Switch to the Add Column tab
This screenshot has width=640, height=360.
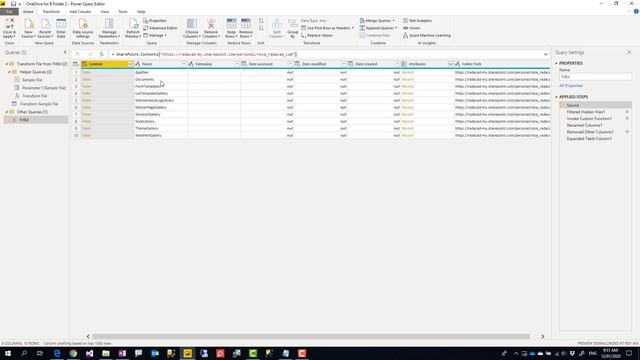tap(80, 12)
